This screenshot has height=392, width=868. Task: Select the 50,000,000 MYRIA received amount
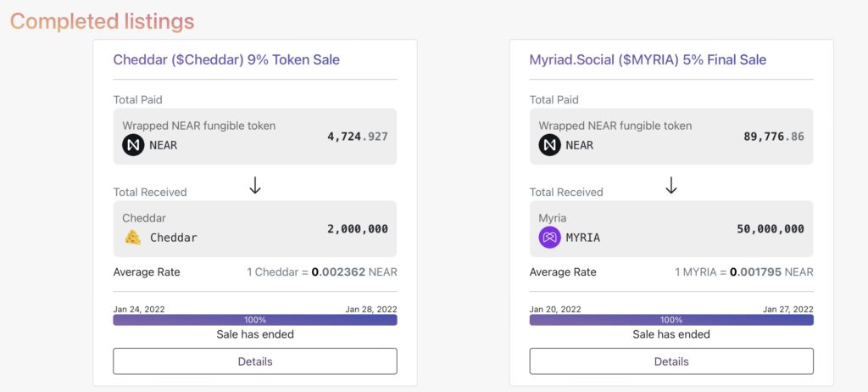[x=771, y=229]
